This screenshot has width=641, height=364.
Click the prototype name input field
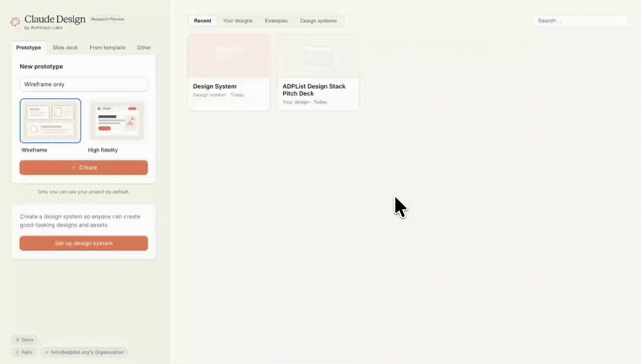pyautogui.click(x=84, y=84)
